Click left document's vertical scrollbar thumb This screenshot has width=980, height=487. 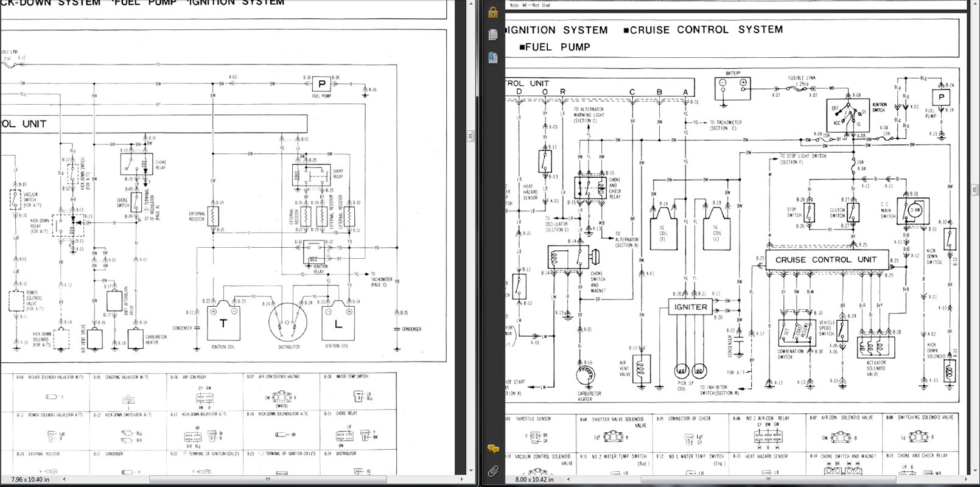click(x=471, y=136)
